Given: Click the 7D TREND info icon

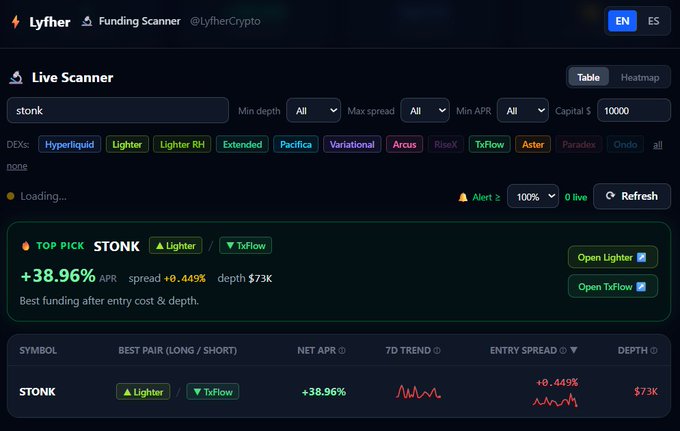Looking at the screenshot, I should point(437,350).
